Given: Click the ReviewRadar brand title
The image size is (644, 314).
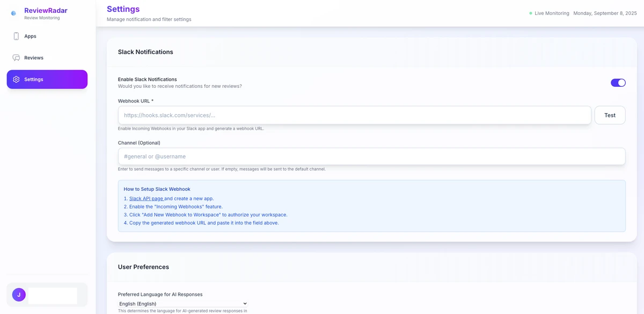Looking at the screenshot, I should [46, 10].
